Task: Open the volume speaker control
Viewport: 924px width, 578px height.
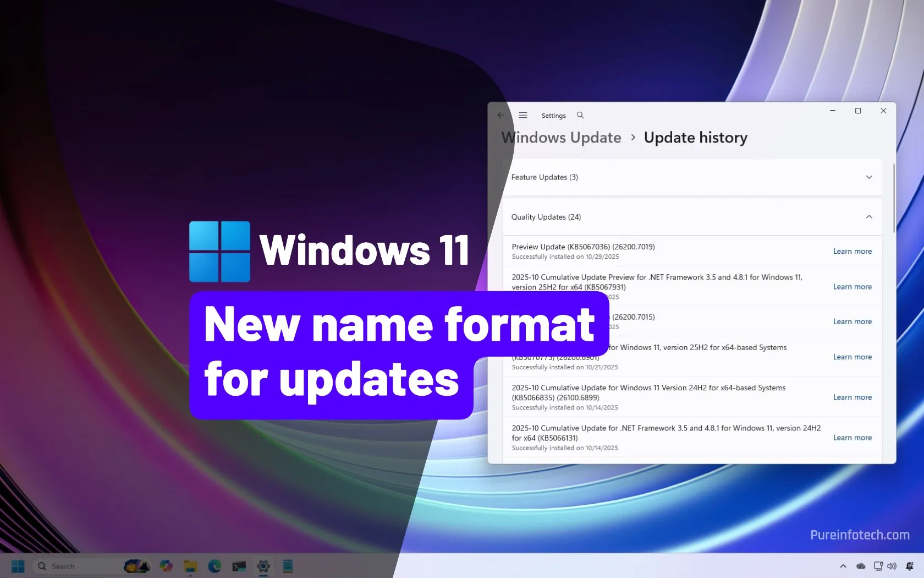Action: (x=892, y=566)
